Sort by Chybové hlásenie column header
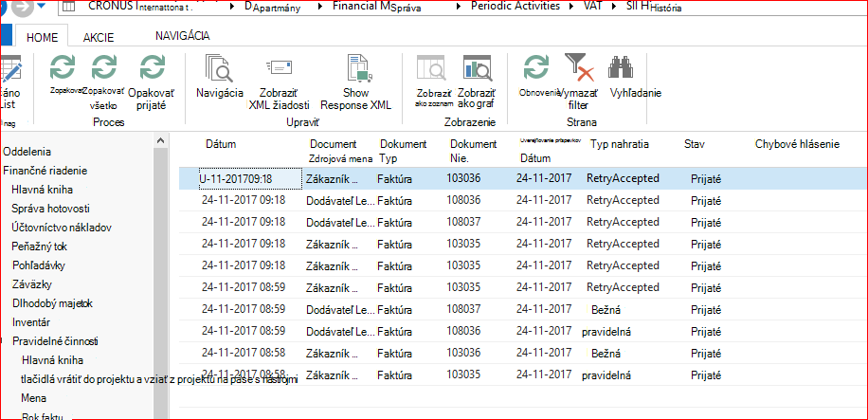 coord(797,145)
